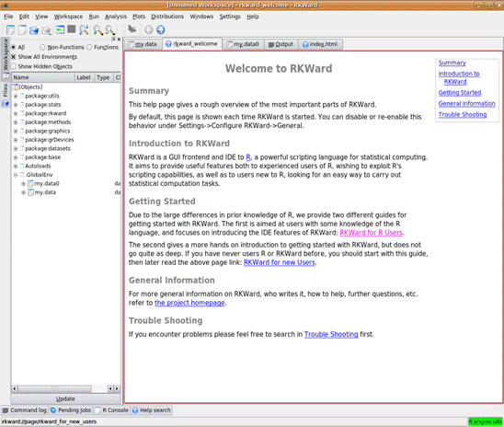Screen dimensions: 504x427
Task: Open the Settings menu
Action: tap(230, 17)
